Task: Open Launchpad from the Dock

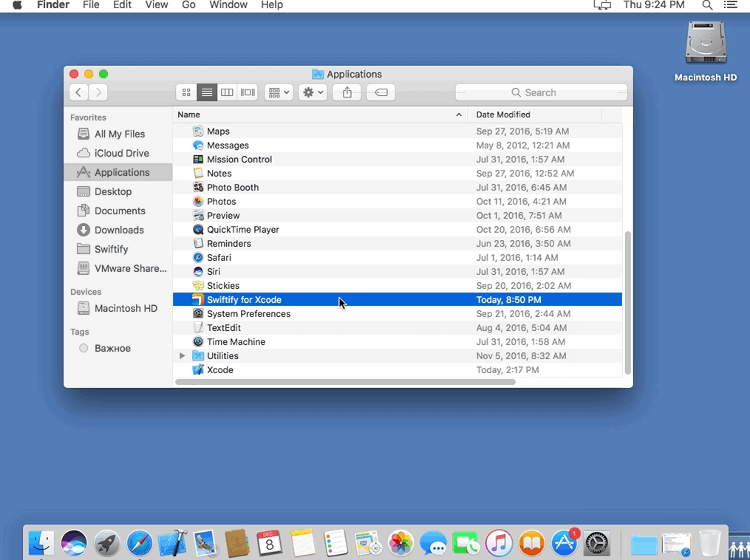Action: 106,543
